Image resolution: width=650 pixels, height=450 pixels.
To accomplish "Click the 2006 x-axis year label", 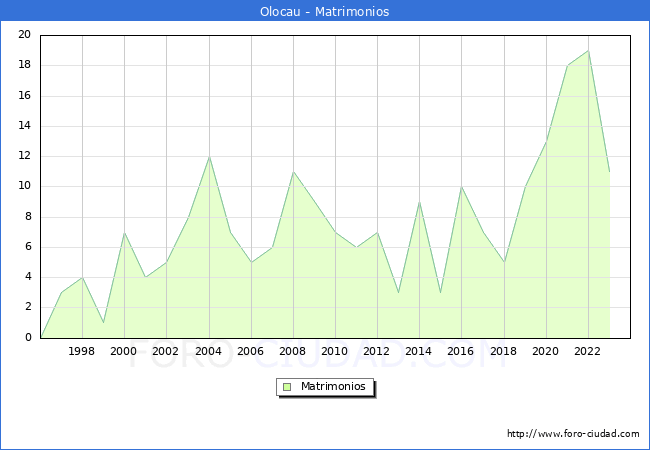I will point(250,351).
